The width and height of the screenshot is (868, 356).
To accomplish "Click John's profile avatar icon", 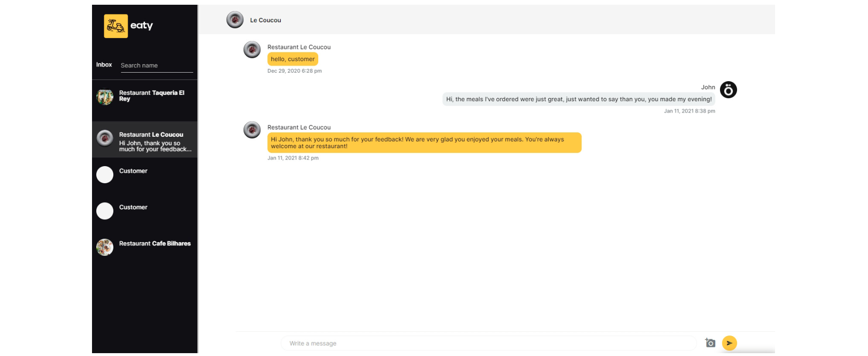I will [728, 90].
